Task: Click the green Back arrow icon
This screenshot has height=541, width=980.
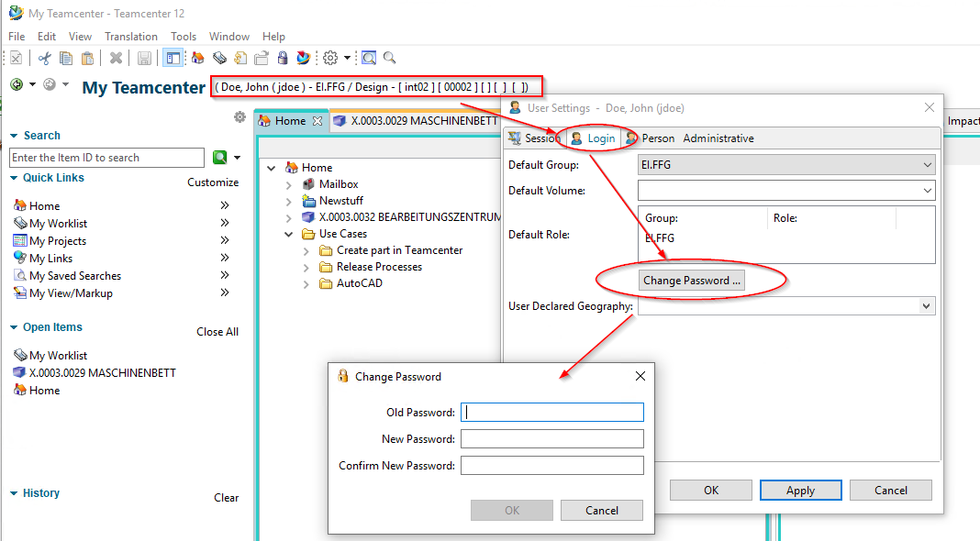Action: (x=17, y=84)
